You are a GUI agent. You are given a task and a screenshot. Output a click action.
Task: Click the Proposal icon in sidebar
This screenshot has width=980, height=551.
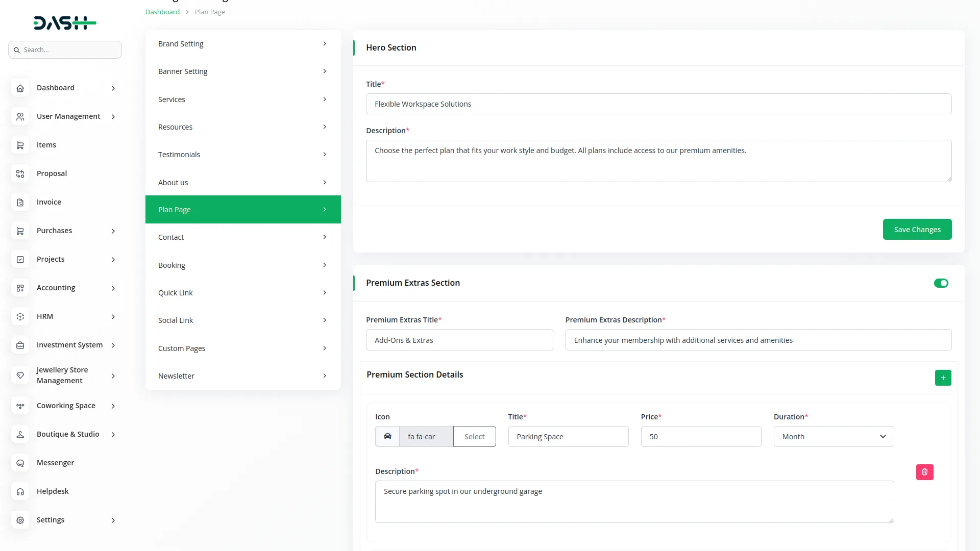pyautogui.click(x=20, y=173)
